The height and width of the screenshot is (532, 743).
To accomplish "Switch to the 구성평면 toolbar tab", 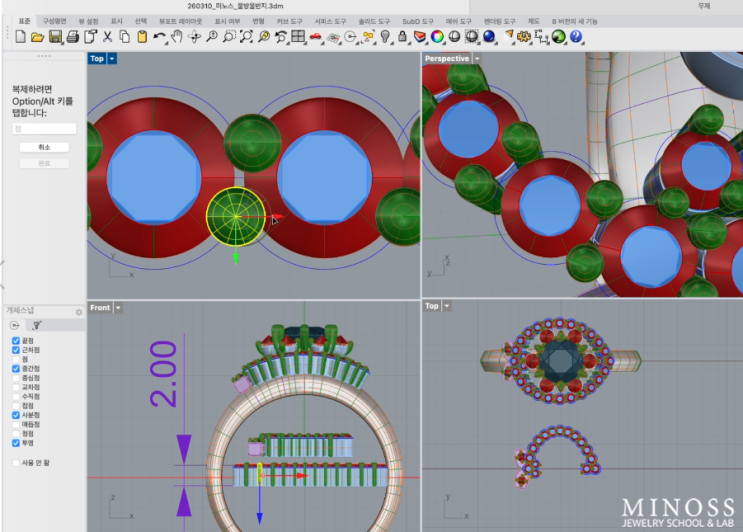I will coord(54,20).
